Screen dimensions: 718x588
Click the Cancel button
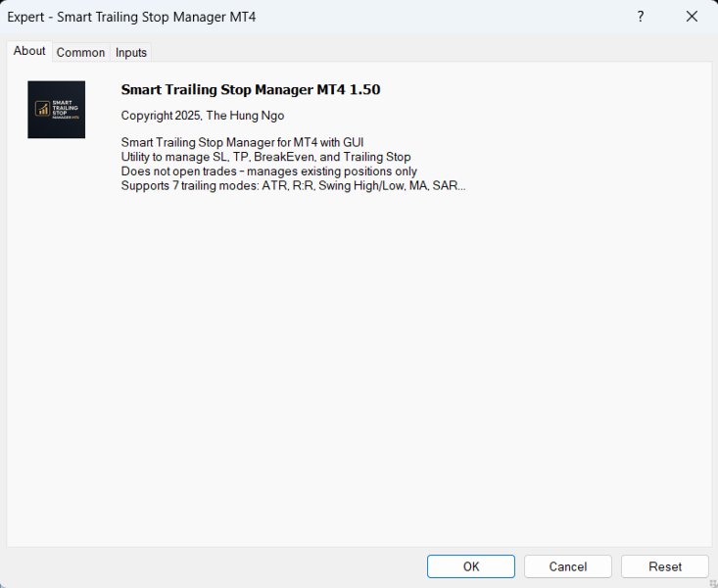coord(568,566)
